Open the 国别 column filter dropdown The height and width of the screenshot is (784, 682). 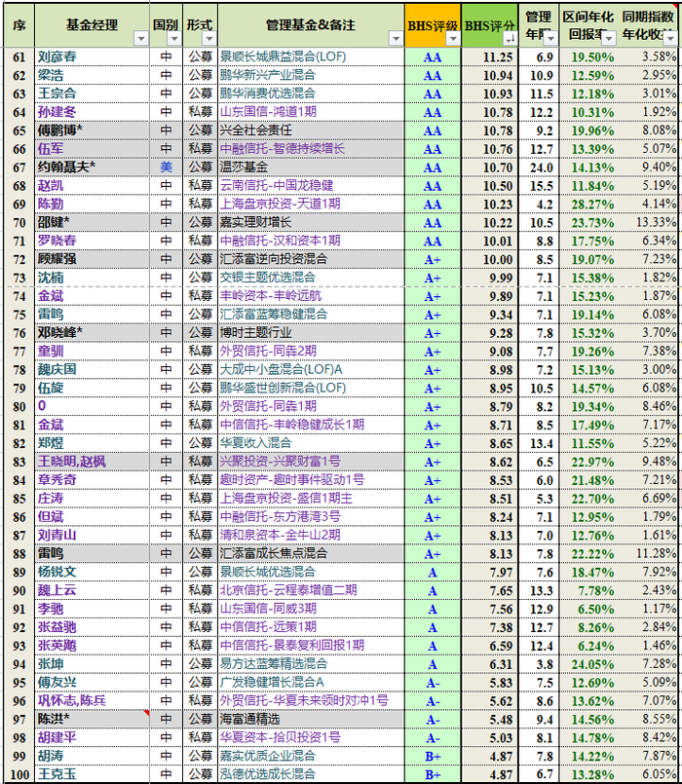point(174,39)
